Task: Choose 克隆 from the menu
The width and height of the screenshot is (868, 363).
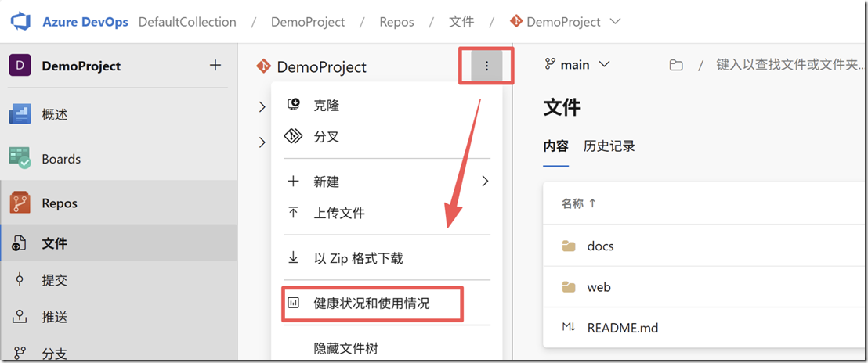Action: (x=386, y=106)
